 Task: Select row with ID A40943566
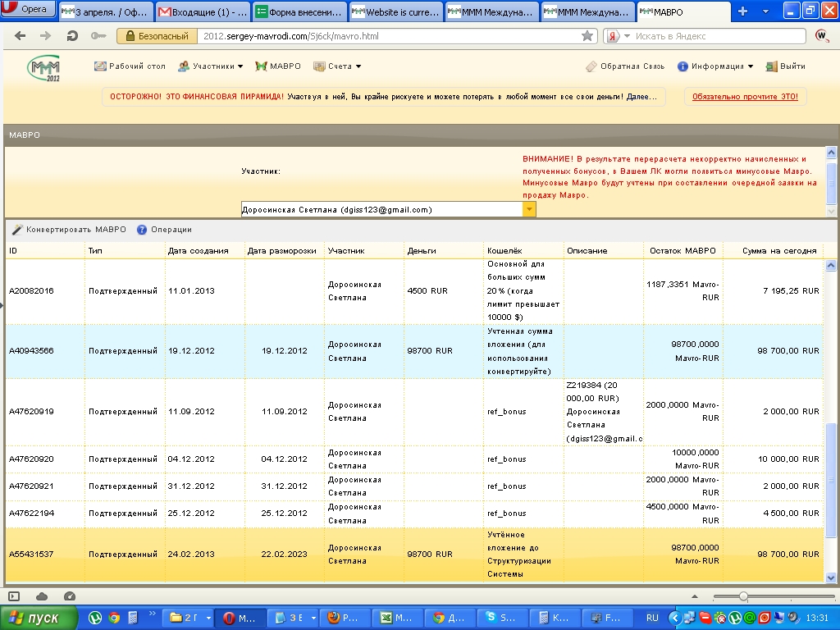[414, 351]
